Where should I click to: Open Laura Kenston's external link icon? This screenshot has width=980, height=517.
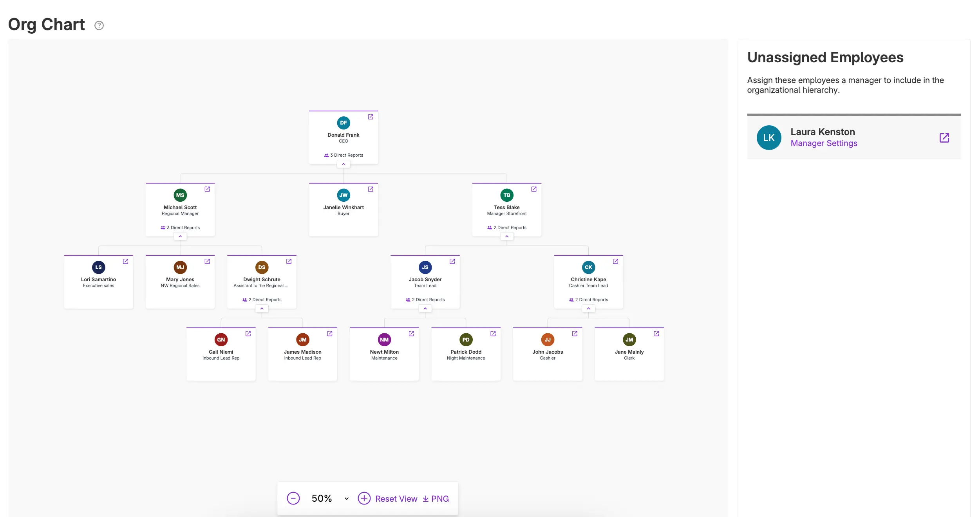944,138
